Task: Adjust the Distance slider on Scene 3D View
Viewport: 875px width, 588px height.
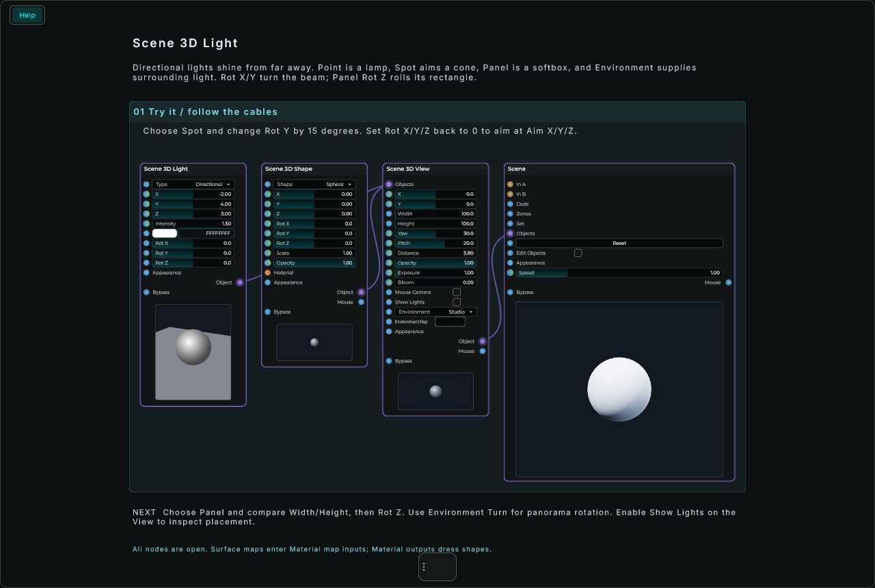Action: tap(436, 253)
